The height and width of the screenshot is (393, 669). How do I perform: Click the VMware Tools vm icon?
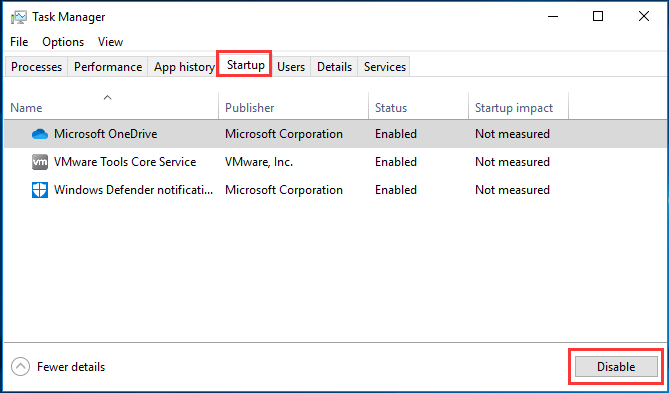pos(40,162)
